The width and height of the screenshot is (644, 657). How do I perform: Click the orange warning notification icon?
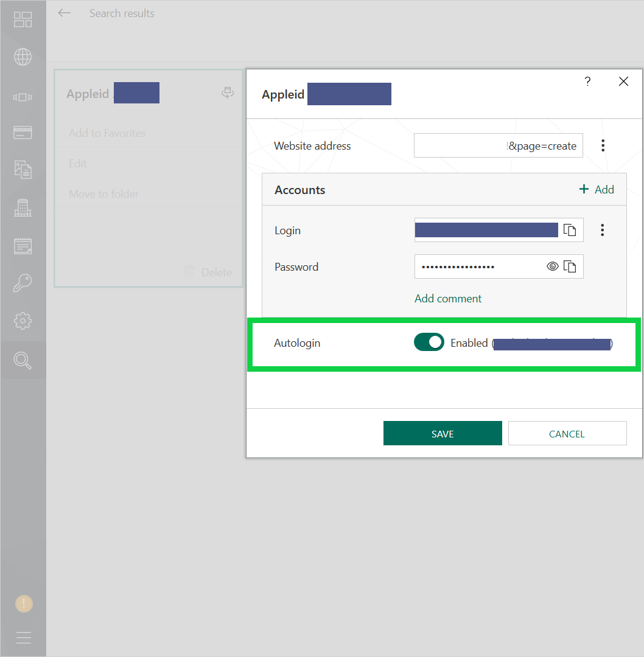(24, 604)
